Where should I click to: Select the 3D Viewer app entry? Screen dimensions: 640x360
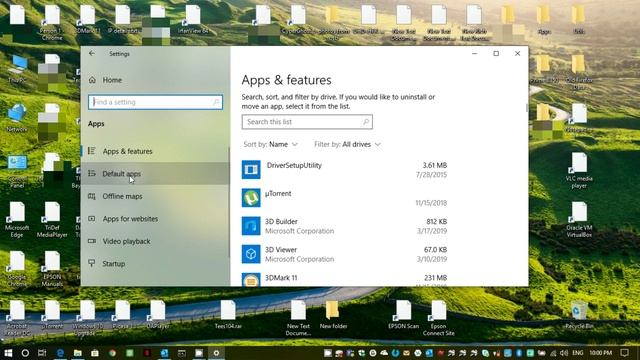click(344, 254)
